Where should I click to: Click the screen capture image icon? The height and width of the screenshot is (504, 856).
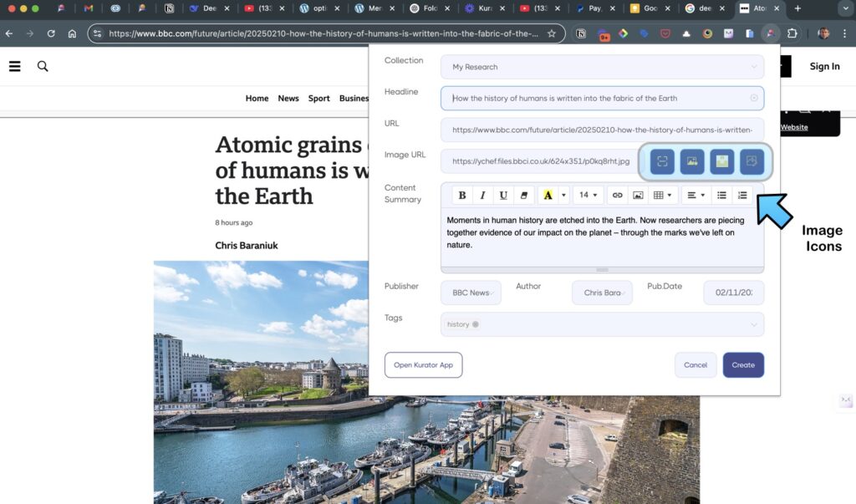[662, 161]
